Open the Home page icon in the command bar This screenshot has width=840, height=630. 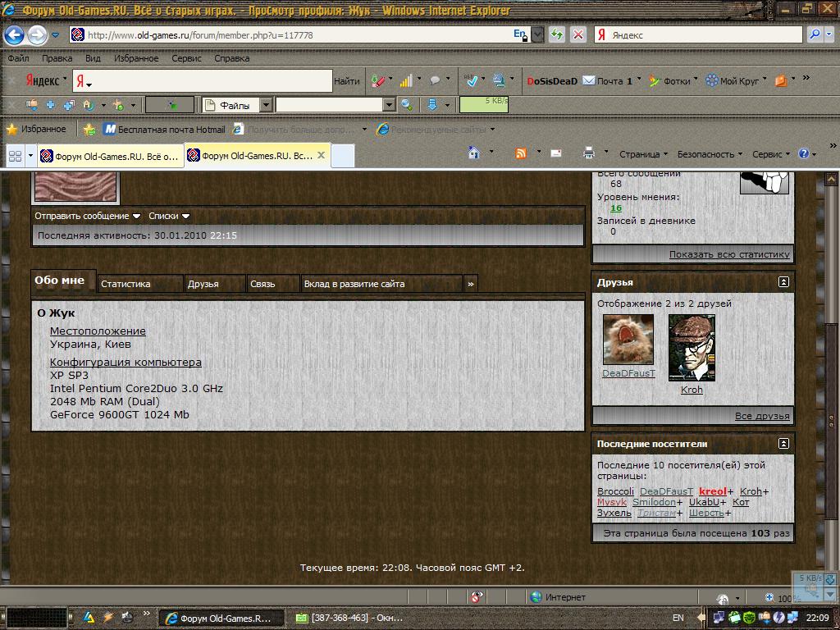click(473, 153)
